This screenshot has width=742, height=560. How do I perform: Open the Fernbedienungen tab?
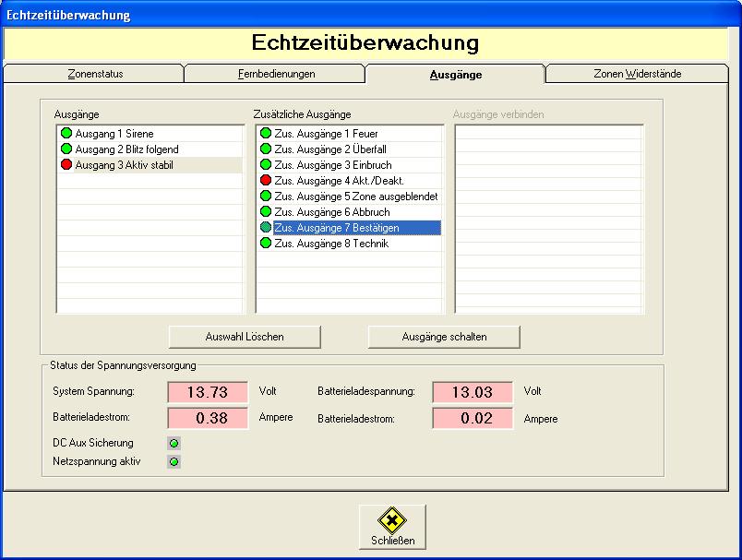tap(276, 74)
